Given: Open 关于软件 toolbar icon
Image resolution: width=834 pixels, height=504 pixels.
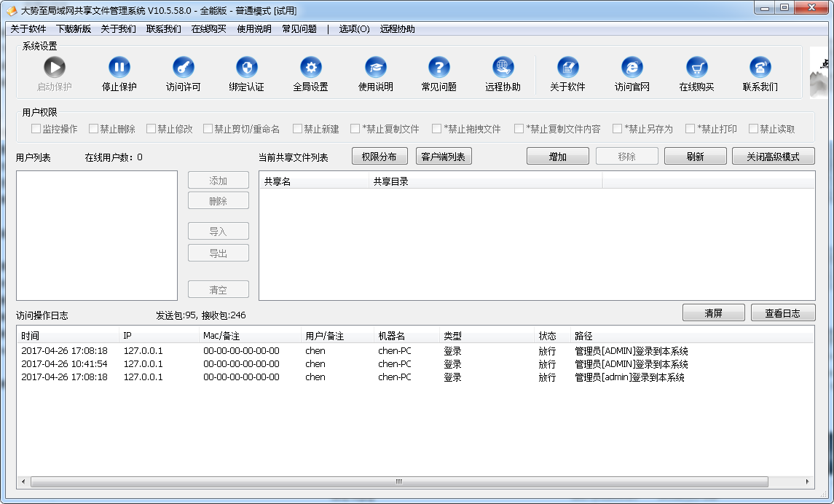Looking at the screenshot, I should pos(567,68).
